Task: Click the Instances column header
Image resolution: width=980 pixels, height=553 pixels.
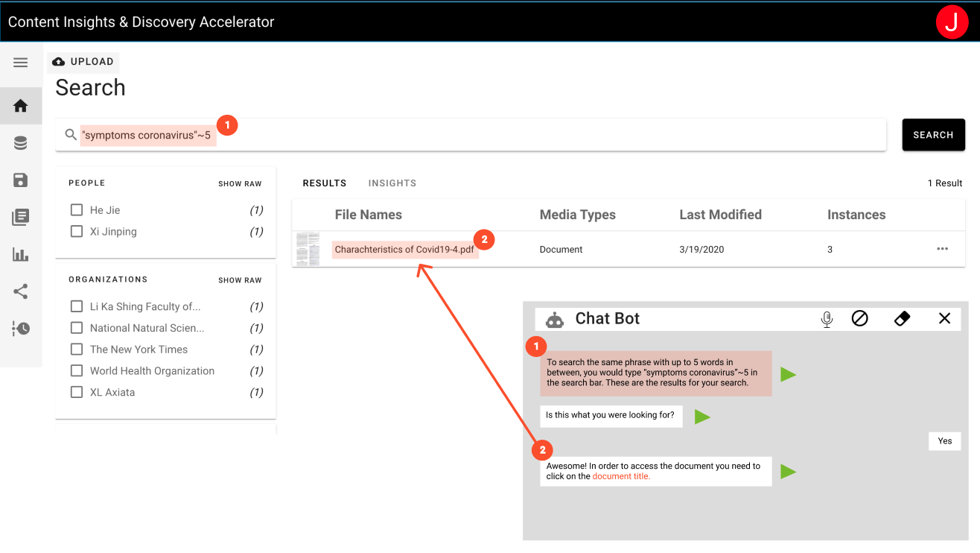Action: (856, 215)
